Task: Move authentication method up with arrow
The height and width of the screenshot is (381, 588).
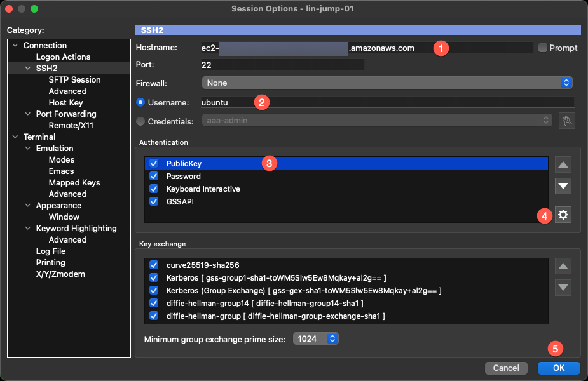Action: click(x=563, y=164)
